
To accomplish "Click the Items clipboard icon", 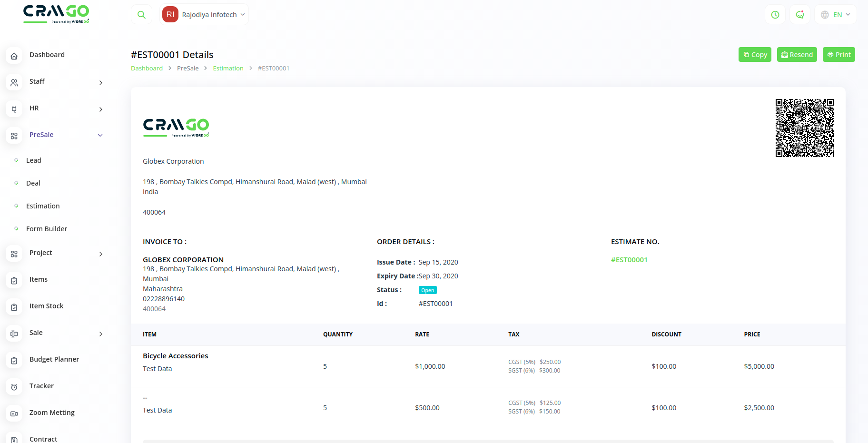I will (x=14, y=281).
